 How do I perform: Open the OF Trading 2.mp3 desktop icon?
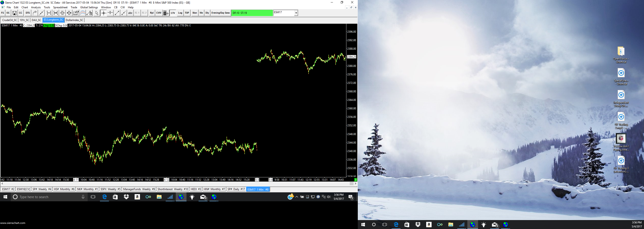point(621,121)
